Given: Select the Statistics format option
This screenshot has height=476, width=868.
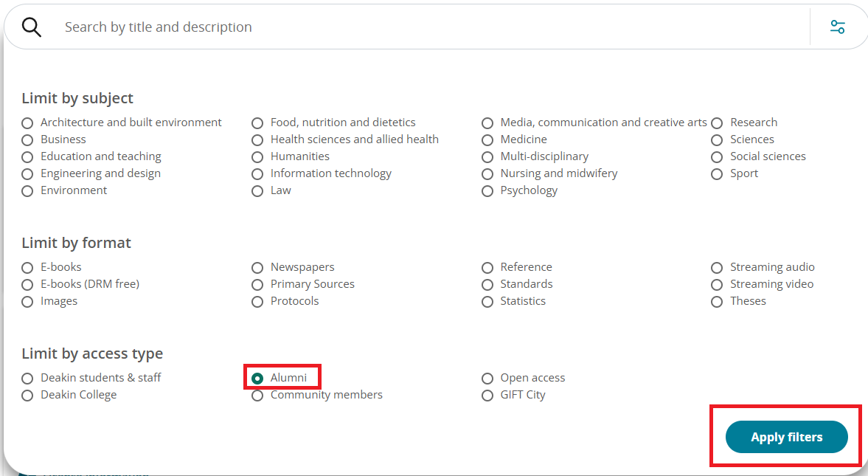Looking at the screenshot, I should tap(487, 302).
